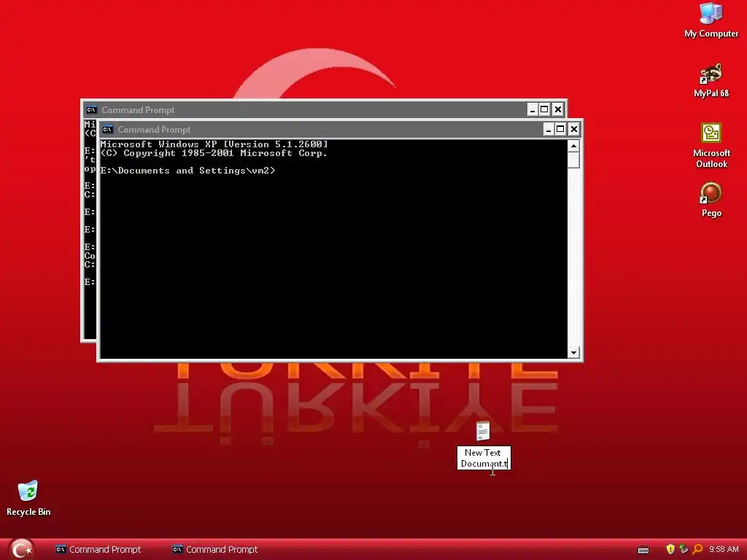This screenshot has width=747, height=560.
Task: Minimize the back Command Prompt window
Action: pos(532,109)
